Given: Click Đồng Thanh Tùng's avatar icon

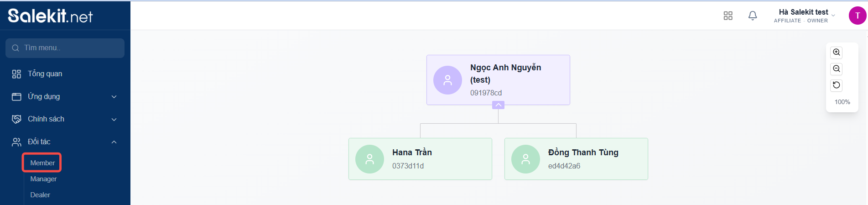Looking at the screenshot, I should [525, 159].
